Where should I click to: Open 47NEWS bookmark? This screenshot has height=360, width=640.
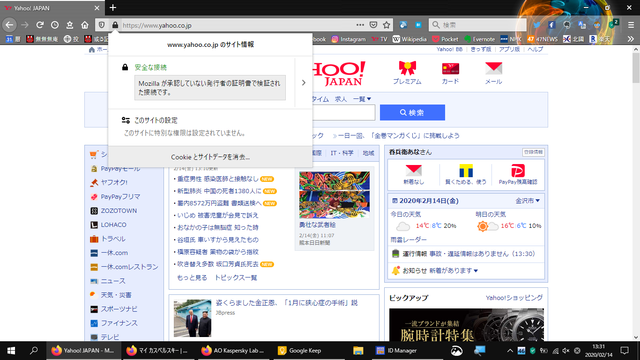542,39
